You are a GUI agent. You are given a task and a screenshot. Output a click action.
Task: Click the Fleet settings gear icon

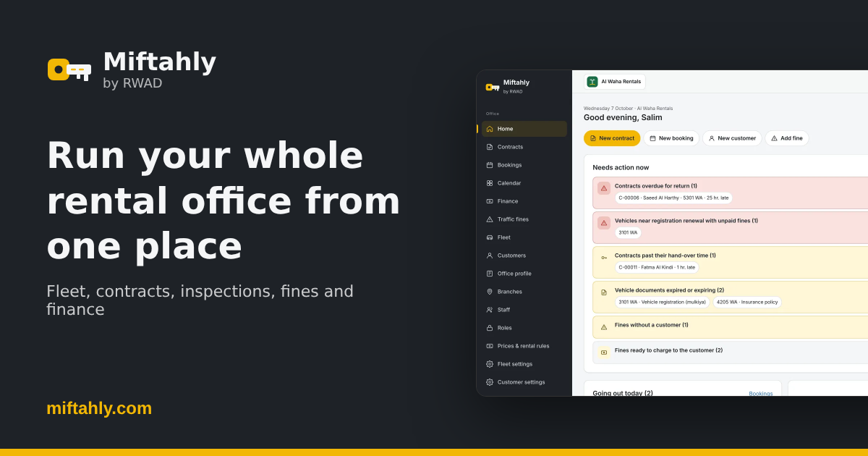click(490, 364)
